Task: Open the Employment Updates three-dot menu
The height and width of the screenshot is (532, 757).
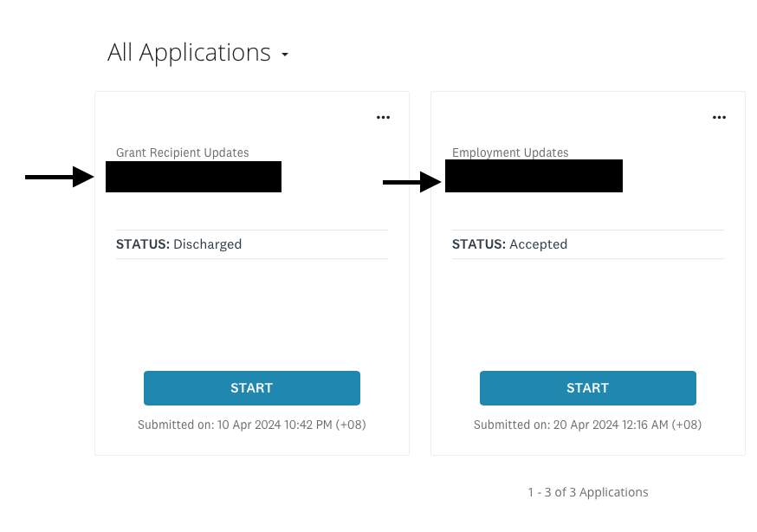Action: pyautogui.click(x=719, y=118)
